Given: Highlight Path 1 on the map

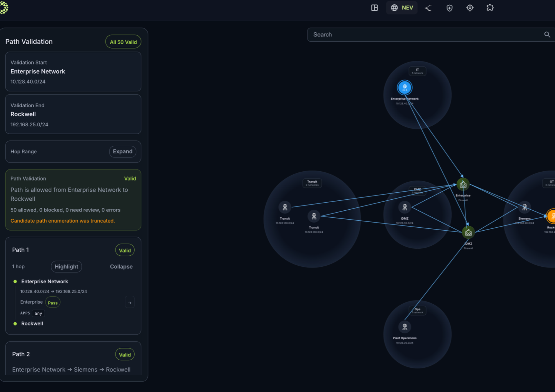Looking at the screenshot, I should 66,267.
